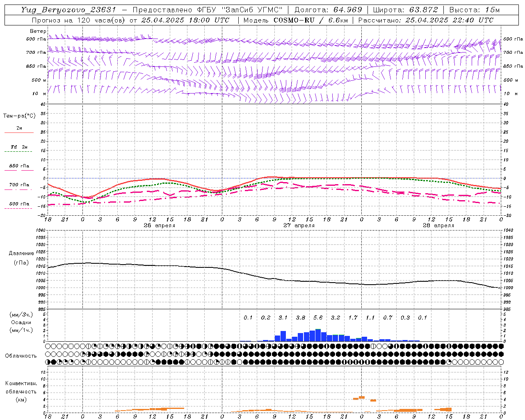Click the 'Облачность' cloudiness label

click(21, 356)
